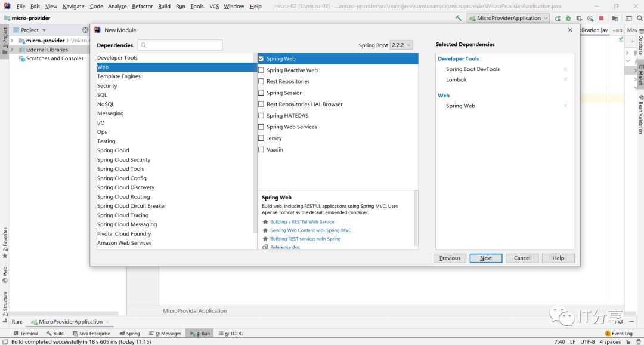Open Java Enterprise tool window
Image resolution: width=644 pixels, height=345 pixels.
click(91, 334)
